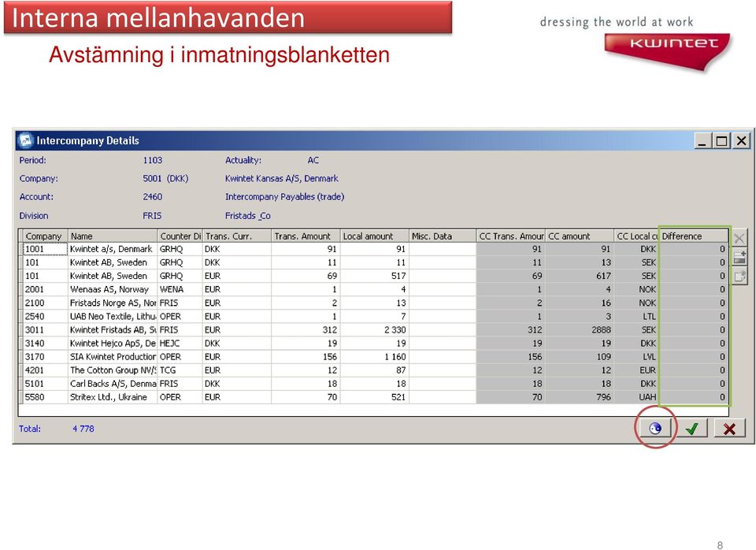Viewport: 756px width, 550px height.
Task: Select company cell 2100
Action: tap(46, 303)
